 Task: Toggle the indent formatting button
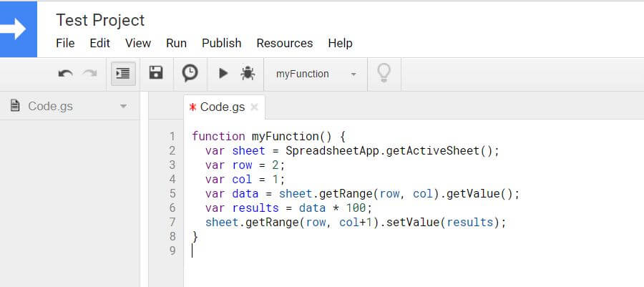123,73
